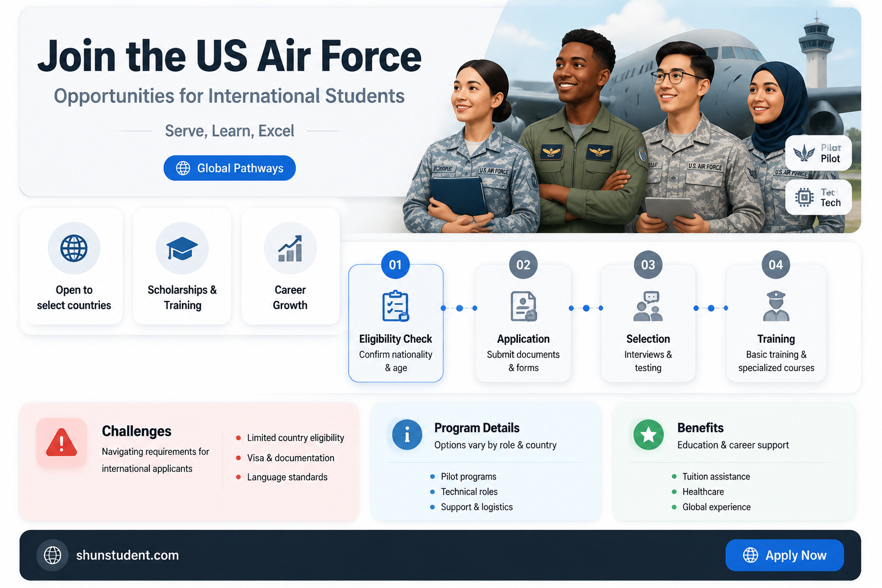
Task: Open the Scholarships & Training card
Action: (182, 267)
